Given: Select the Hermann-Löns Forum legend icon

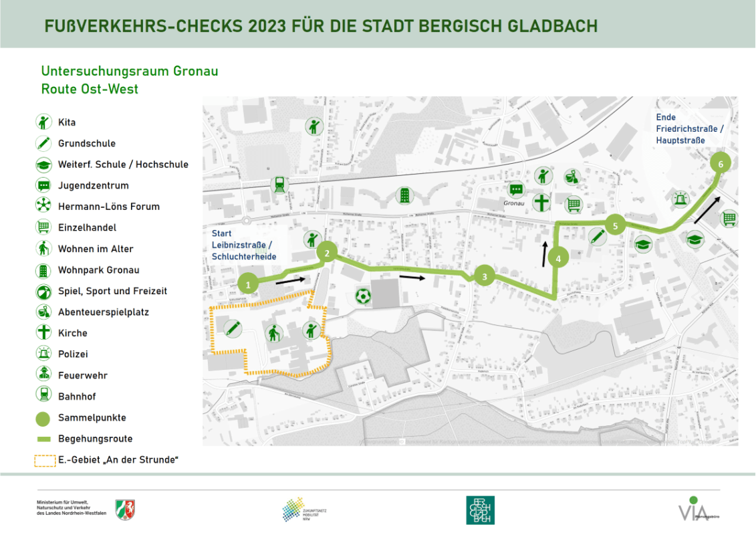Looking at the screenshot, I should point(44,207).
